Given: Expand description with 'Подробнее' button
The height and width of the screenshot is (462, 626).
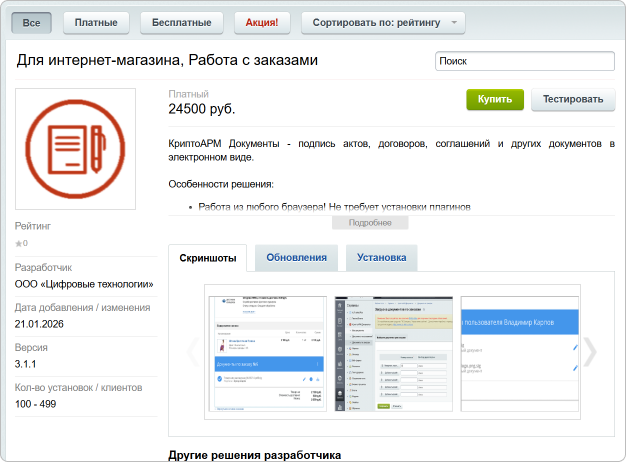Looking at the screenshot, I should click(370, 223).
